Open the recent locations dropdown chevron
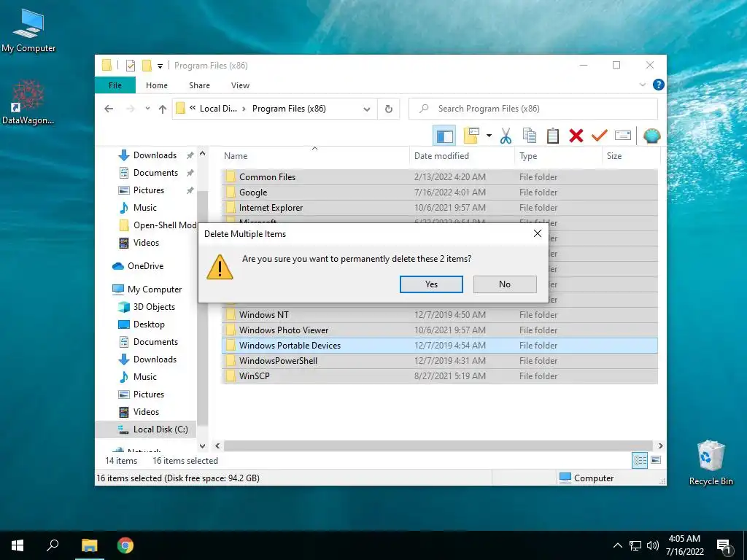The width and height of the screenshot is (747, 560). coord(147,109)
